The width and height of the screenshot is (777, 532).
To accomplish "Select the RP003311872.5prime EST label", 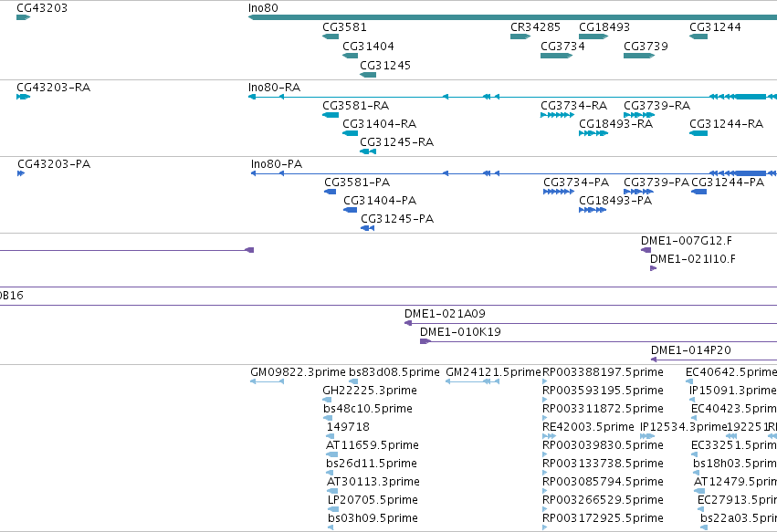I will point(604,409).
